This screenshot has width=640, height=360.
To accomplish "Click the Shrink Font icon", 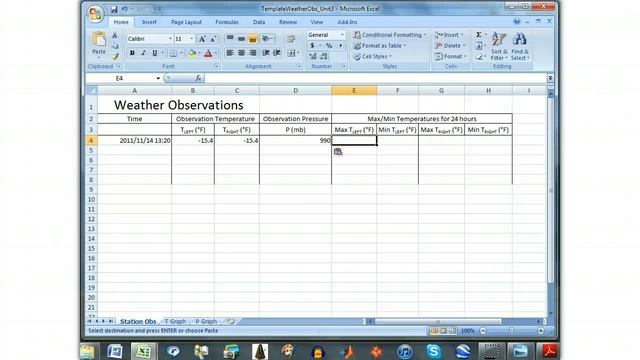I will pyautogui.click(x=213, y=39).
